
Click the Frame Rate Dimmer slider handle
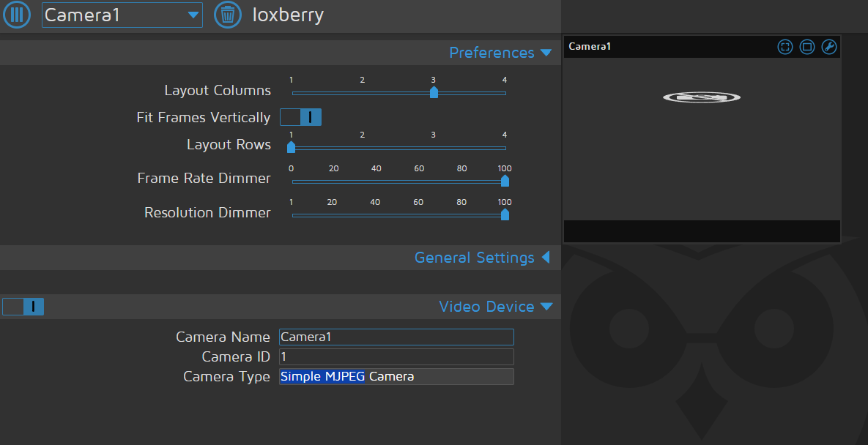pyautogui.click(x=505, y=181)
